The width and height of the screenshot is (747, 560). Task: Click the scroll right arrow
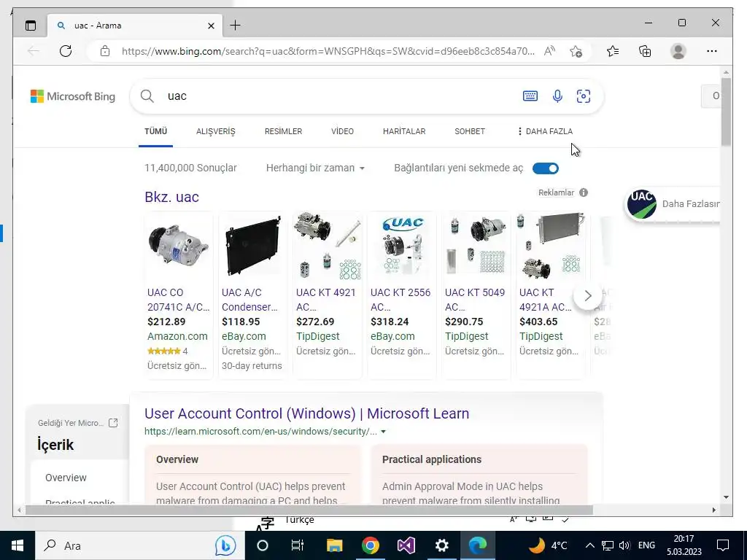pyautogui.click(x=713, y=510)
